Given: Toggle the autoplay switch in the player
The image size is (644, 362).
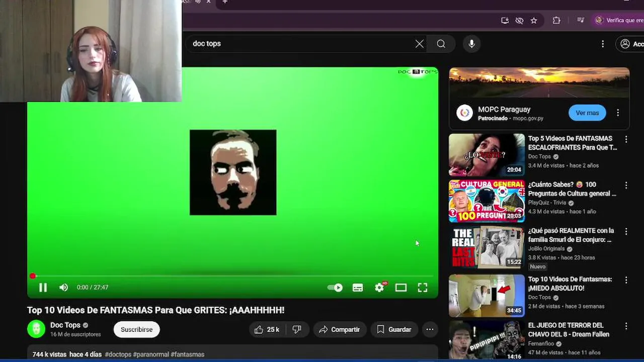Looking at the screenshot, I should tap(336, 288).
